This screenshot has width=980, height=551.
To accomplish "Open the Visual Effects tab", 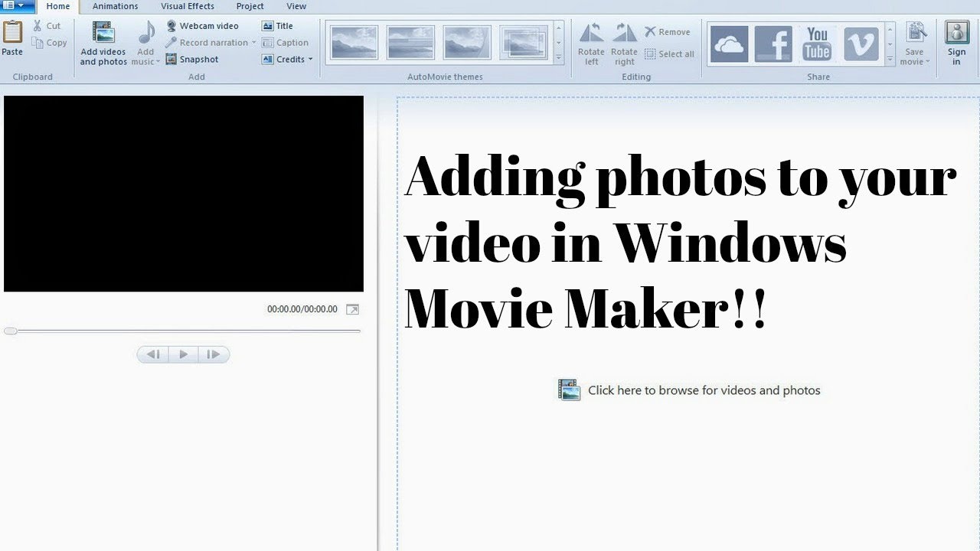I will (188, 6).
